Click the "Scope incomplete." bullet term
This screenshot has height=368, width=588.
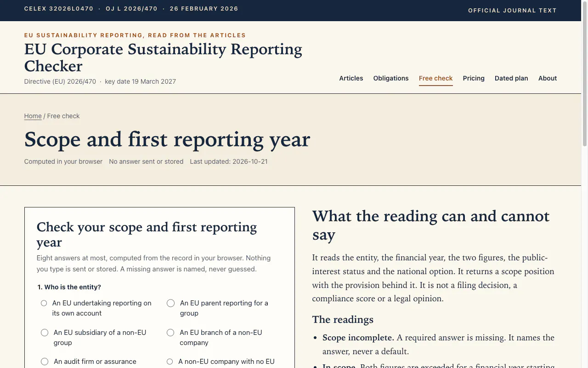pos(358,338)
